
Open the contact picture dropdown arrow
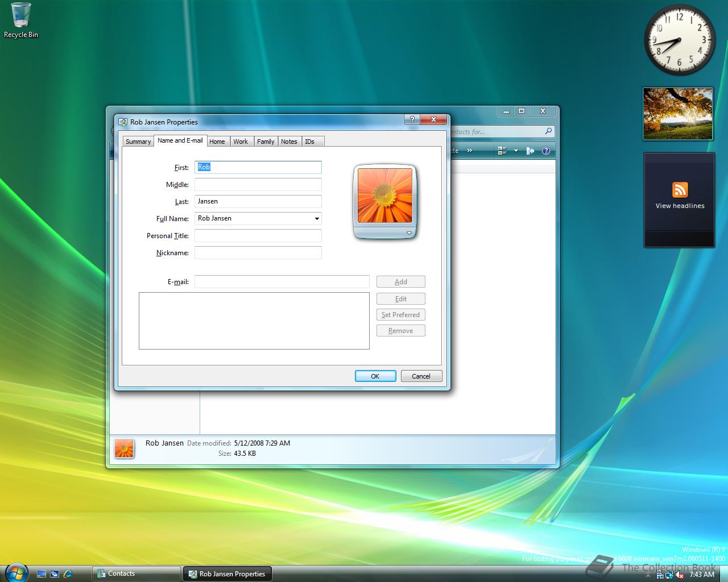[409, 233]
